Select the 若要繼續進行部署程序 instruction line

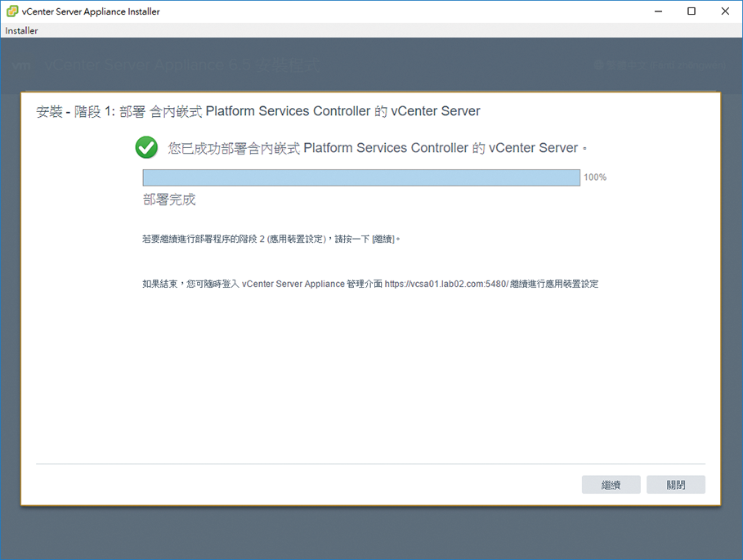[271, 239]
